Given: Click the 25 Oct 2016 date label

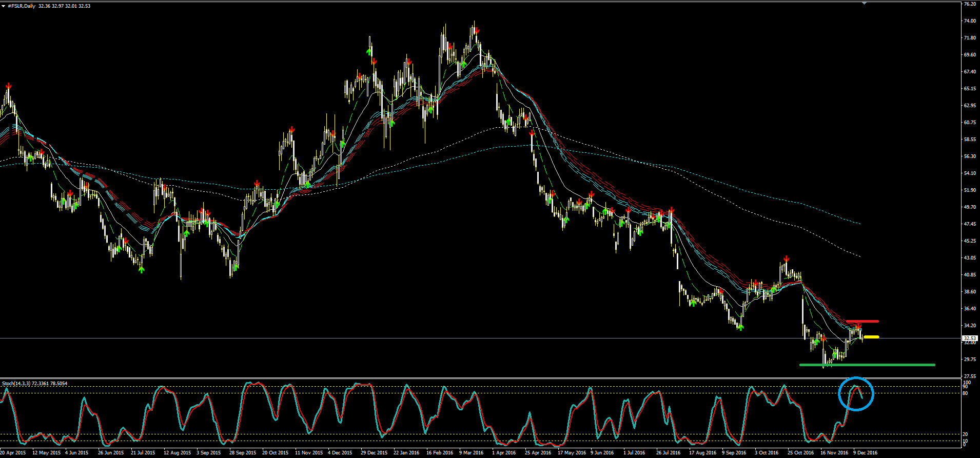Looking at the screenshot, I should [801, 453].
